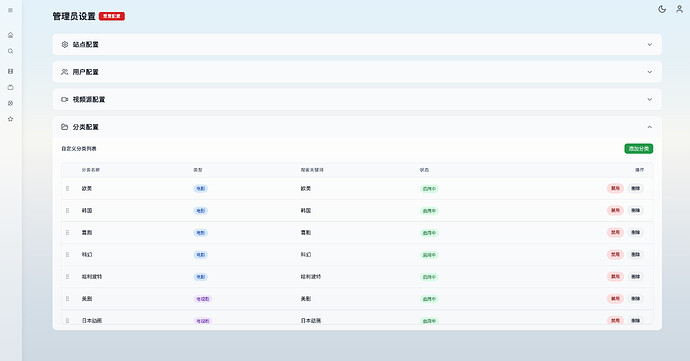This screenshot has width=690, height=361.
Task: Click the users icon beside 用户配置
Action: [x=65, y=72]
